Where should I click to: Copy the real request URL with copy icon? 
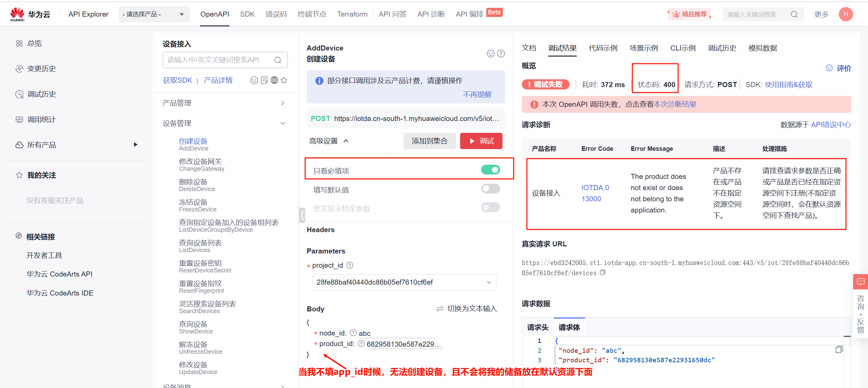tap(603, 273)
